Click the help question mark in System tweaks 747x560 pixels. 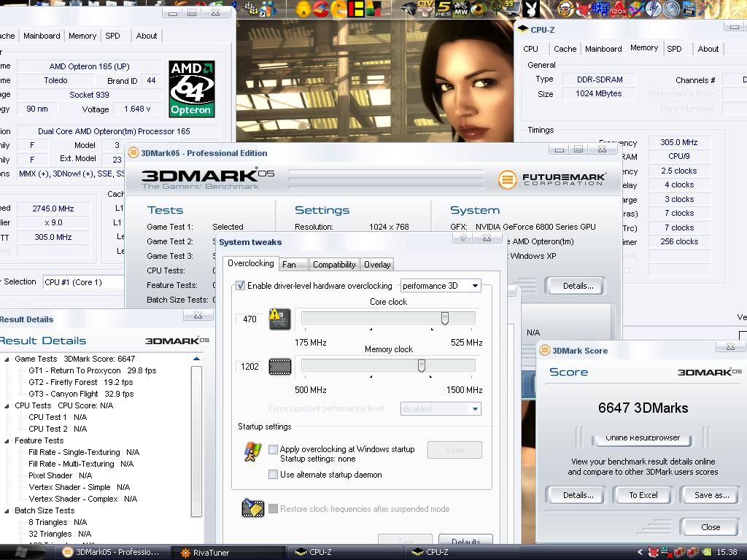(463, 238)
